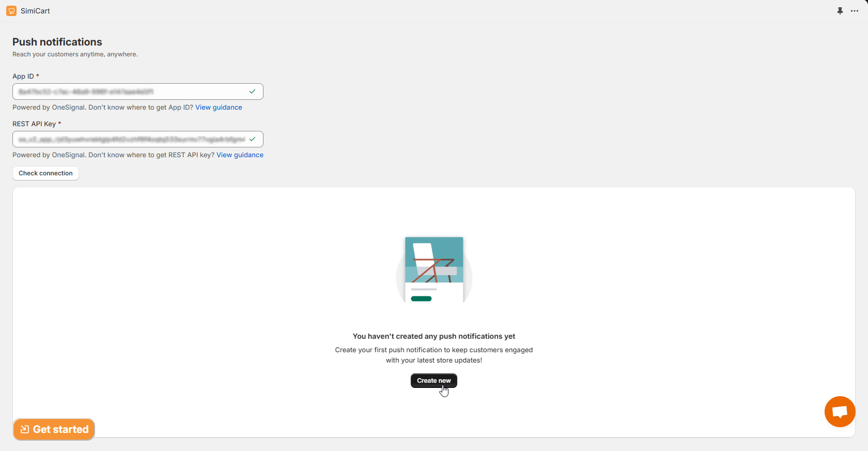Pin the SimiCart app with pin icon

[840, 11]
